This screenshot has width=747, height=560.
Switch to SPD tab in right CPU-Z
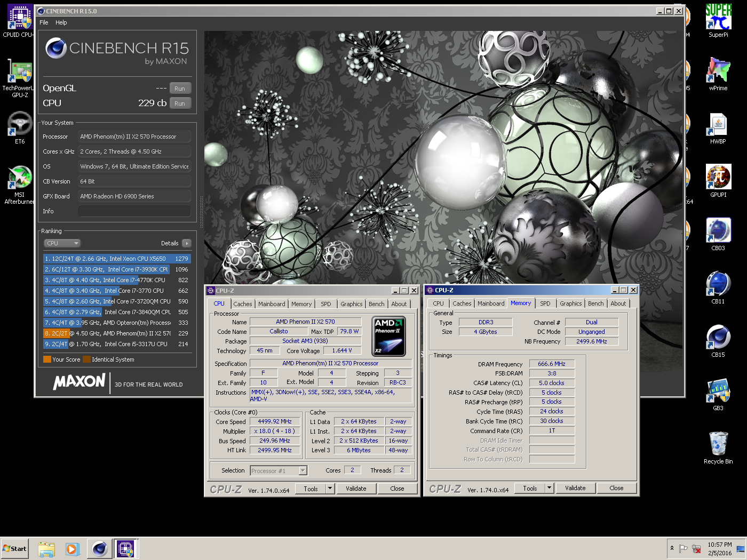545,303
